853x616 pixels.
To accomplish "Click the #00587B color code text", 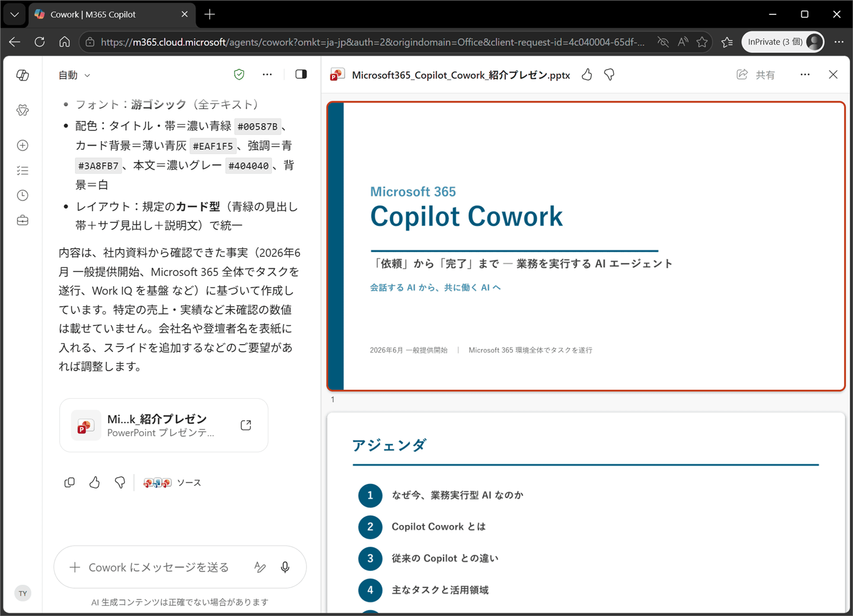I will point(258,126).
